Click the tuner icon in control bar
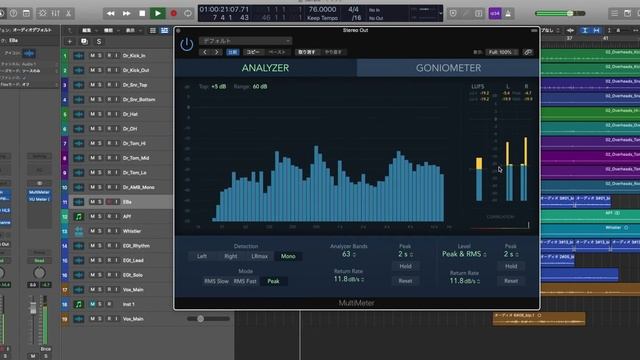This screenshot has width=640, height=360. point(465,13)
